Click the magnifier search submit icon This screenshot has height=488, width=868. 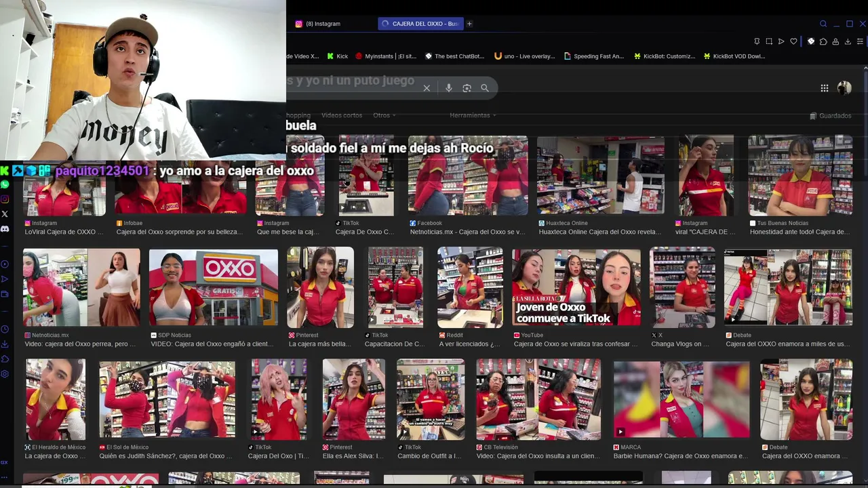(485, 88)
